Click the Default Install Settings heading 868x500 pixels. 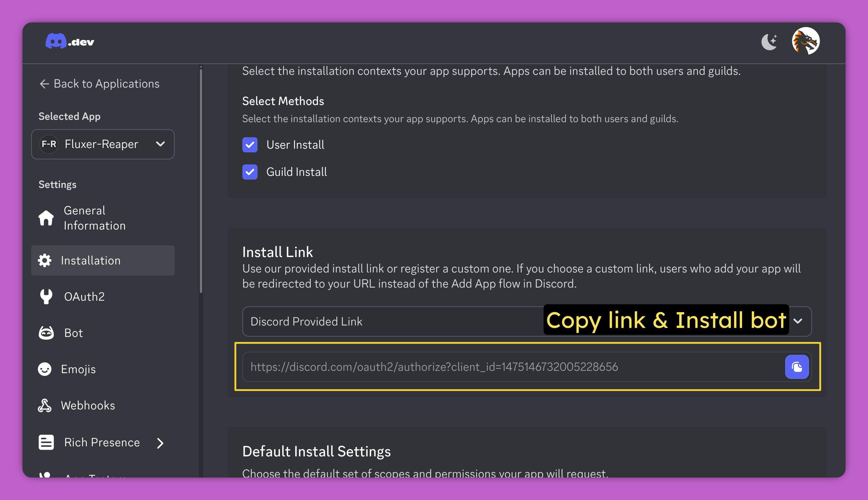(316, 451)
